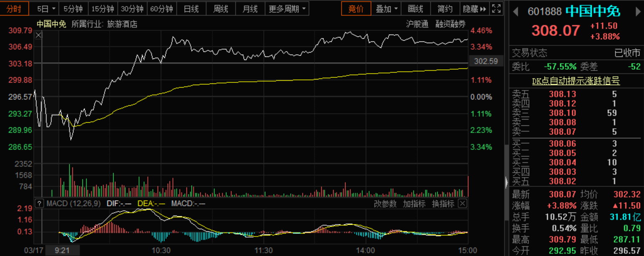Viewport: 644px width, 256px height.
Task: Click the 换手 value 0.54%
Action: point(565,228)
